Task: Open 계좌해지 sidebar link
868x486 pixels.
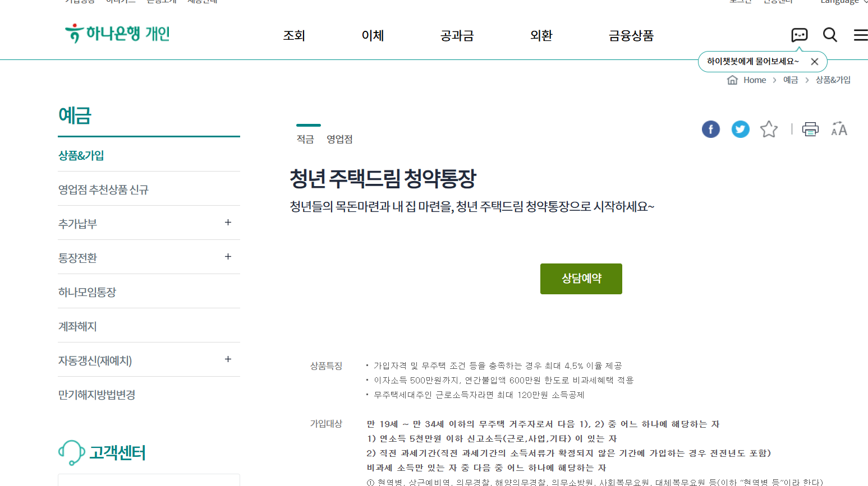Action: 77,326
